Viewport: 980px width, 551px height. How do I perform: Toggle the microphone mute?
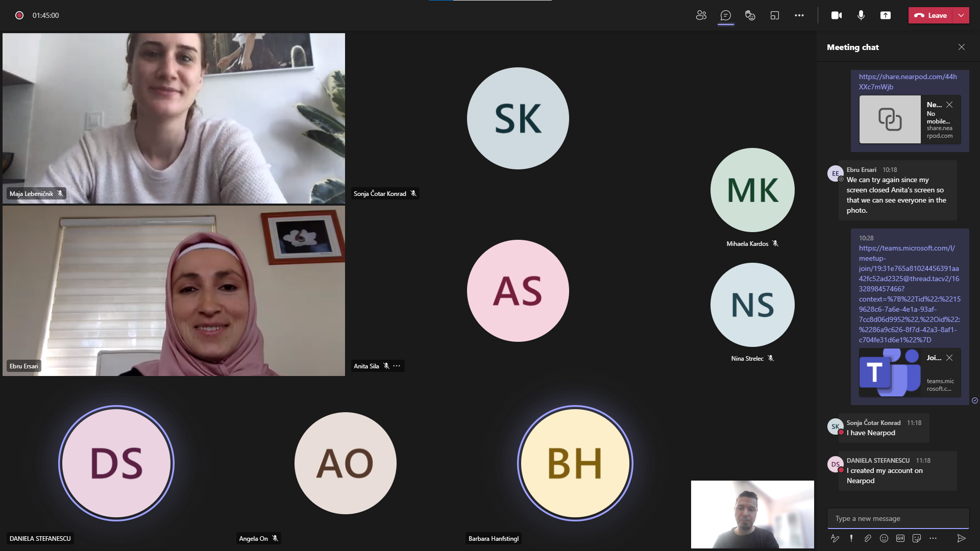click(861, 15)
